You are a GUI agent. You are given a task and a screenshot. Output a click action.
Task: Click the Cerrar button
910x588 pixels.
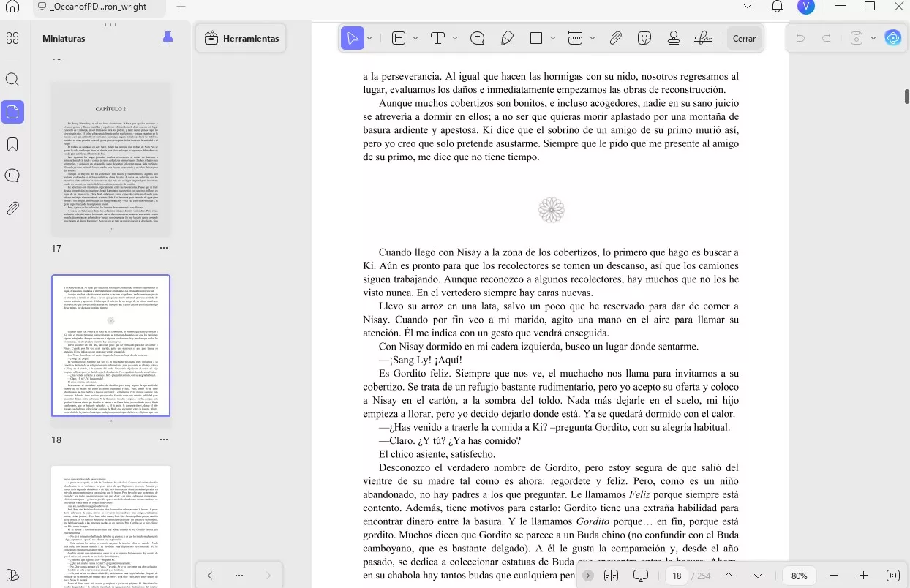744,39
